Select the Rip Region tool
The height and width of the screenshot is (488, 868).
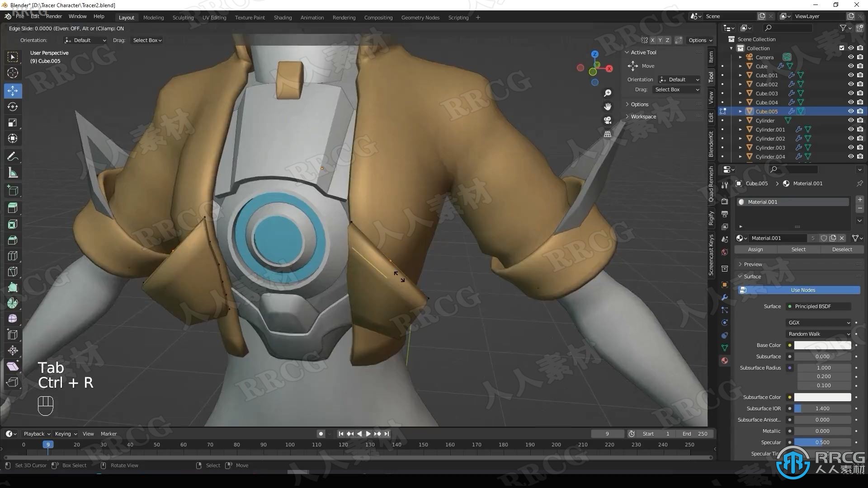tap(13, 382)
